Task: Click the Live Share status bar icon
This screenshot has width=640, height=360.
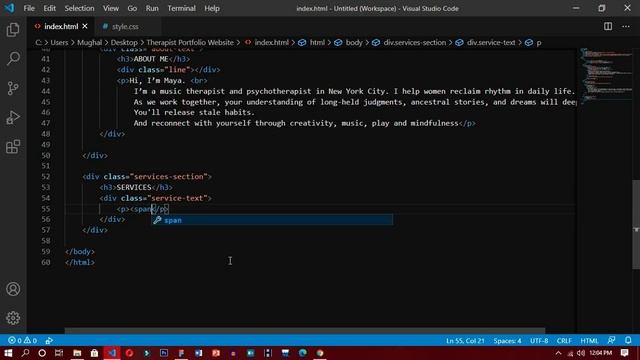Action: 49,340
